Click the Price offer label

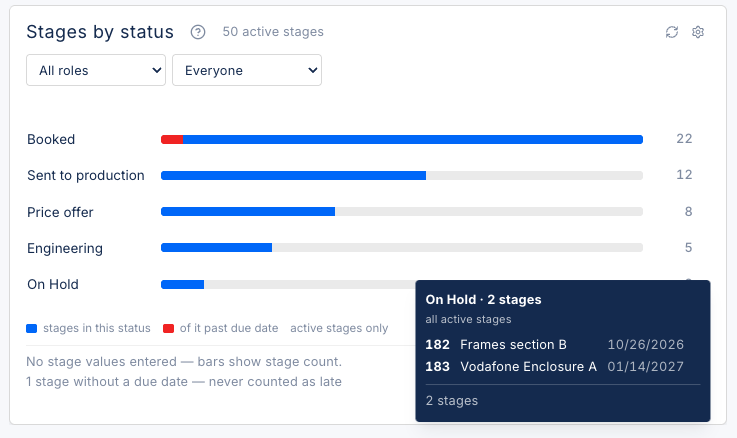60,212
